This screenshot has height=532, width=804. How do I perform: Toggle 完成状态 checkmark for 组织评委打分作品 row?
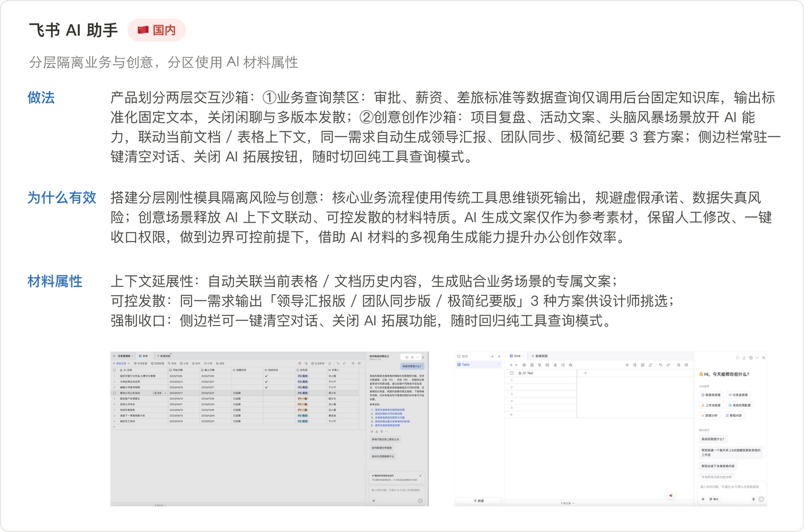pos(266,376)
